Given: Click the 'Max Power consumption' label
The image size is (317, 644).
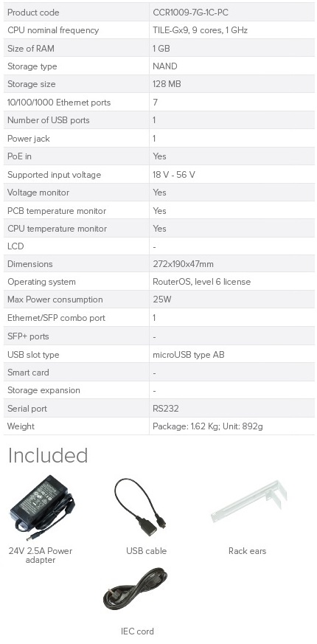Looking at the screenshot, I should (x=55, y=300).
